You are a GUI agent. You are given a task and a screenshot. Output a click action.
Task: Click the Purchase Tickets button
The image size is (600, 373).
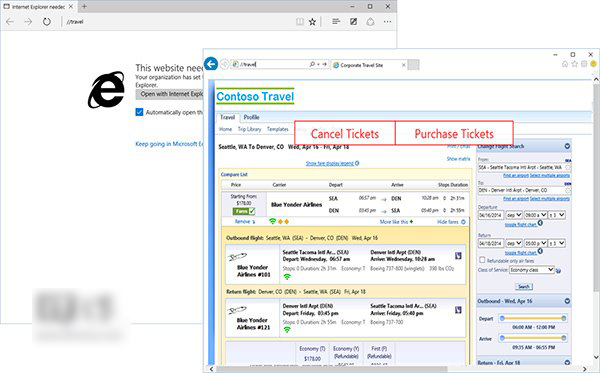[454, 134]
